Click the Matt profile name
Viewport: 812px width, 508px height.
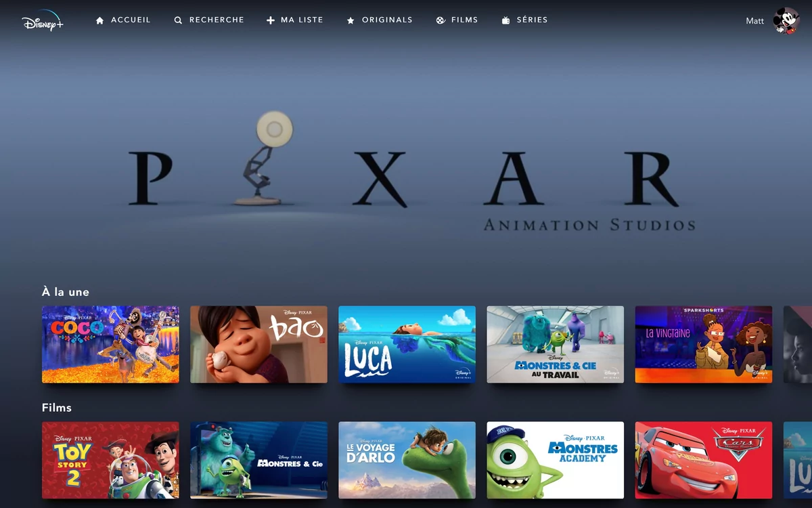(x=754, y=21)
